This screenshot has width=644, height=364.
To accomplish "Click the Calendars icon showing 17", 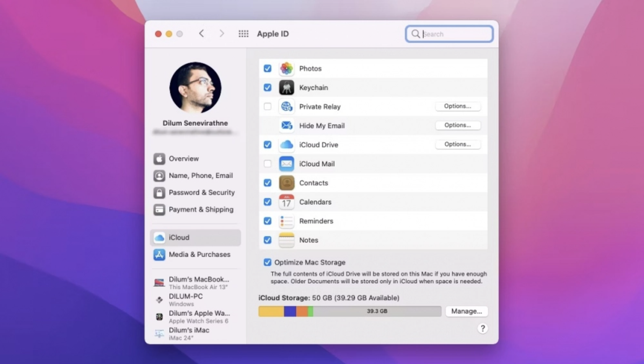I will click(286, 202).
